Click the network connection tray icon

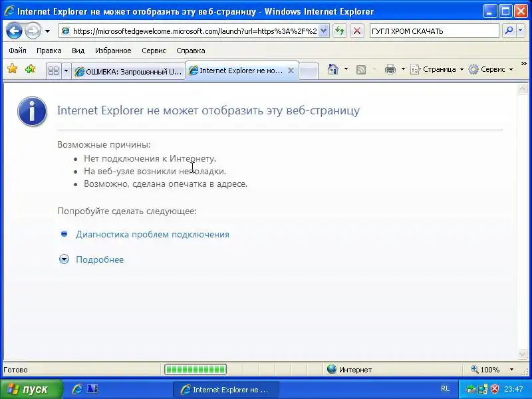click(x=470, y=389)
